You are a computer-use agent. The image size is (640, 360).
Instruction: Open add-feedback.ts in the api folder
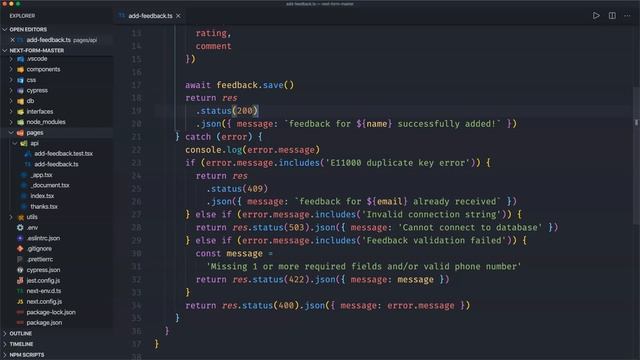pos(56,164)
